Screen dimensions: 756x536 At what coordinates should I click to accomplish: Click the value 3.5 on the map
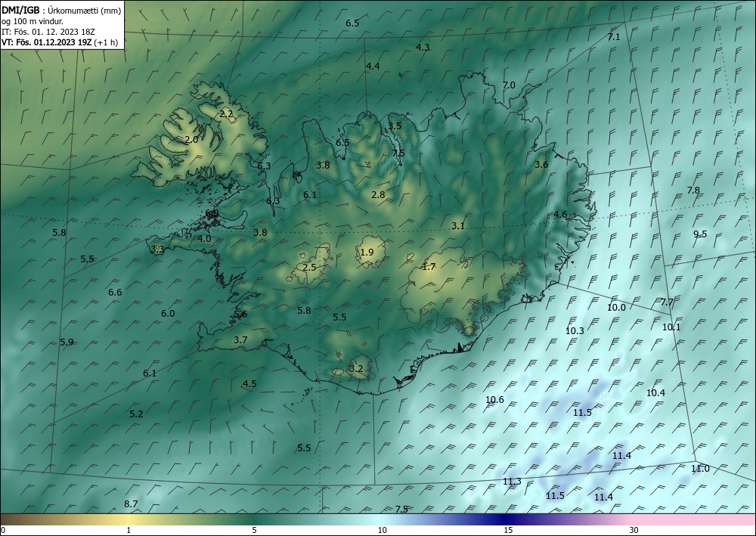coord(395,126)
